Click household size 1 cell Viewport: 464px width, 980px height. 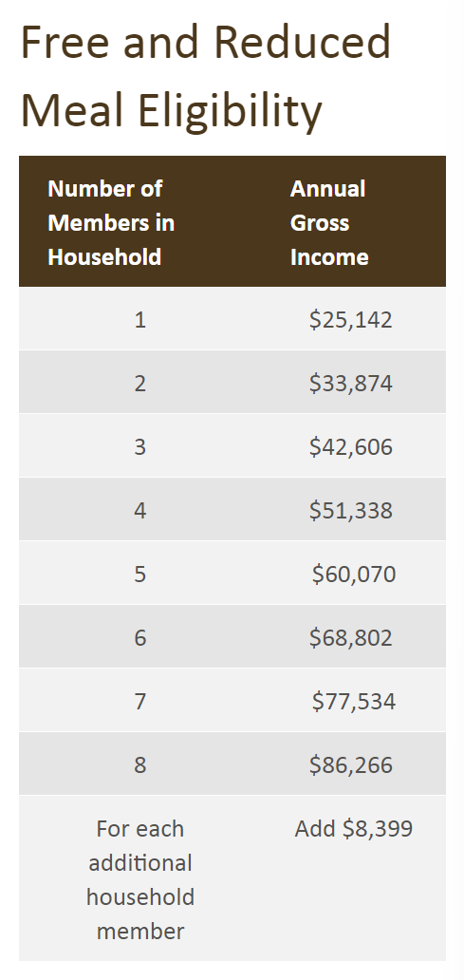[140, 319]
